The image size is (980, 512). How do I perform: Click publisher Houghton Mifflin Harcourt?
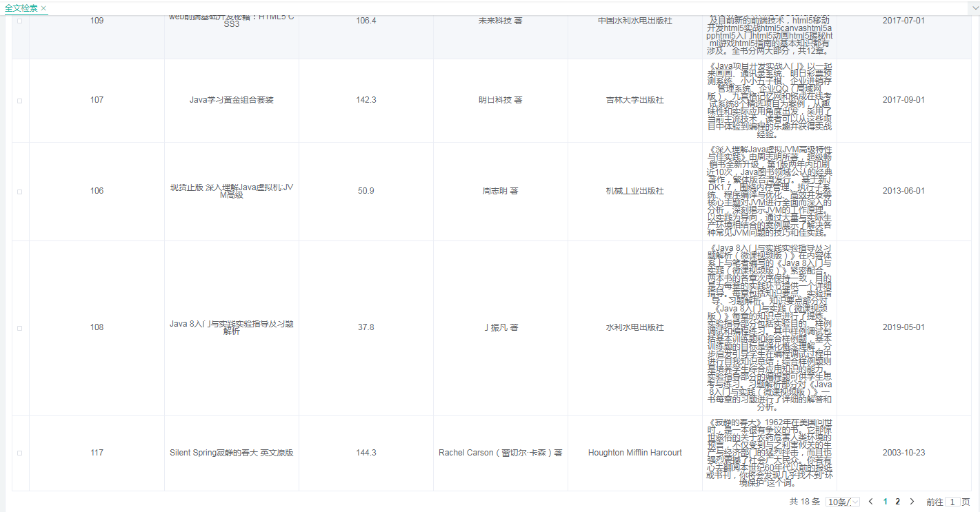pos(635,453)
